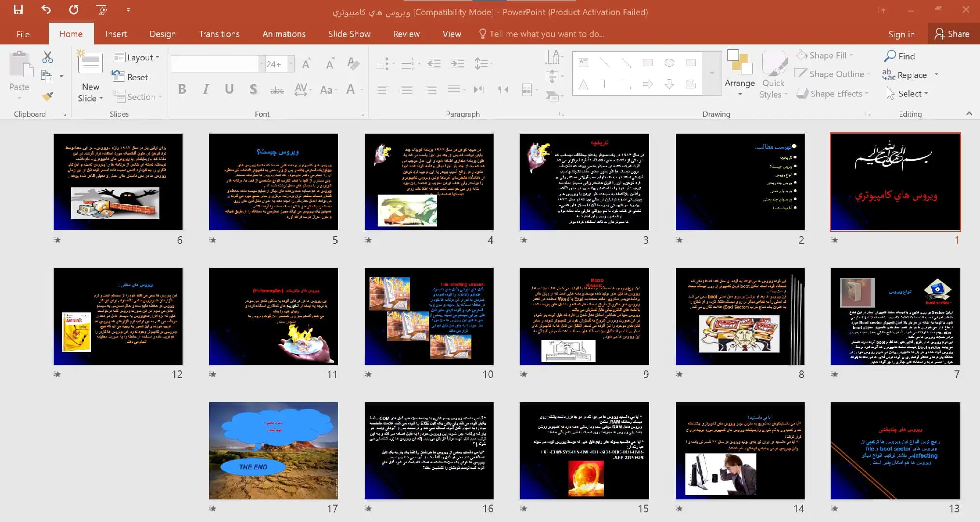
Task: Click the Undo arrow icon
Action: 46,10
